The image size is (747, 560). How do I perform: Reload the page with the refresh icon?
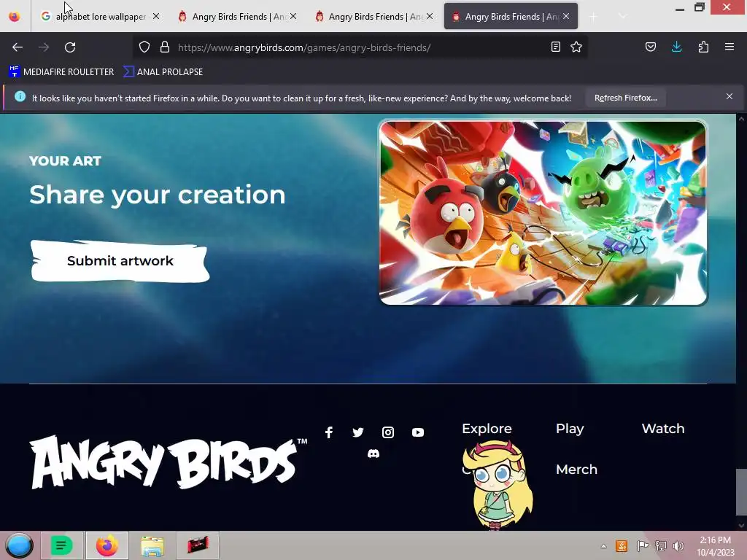[70, 47]
